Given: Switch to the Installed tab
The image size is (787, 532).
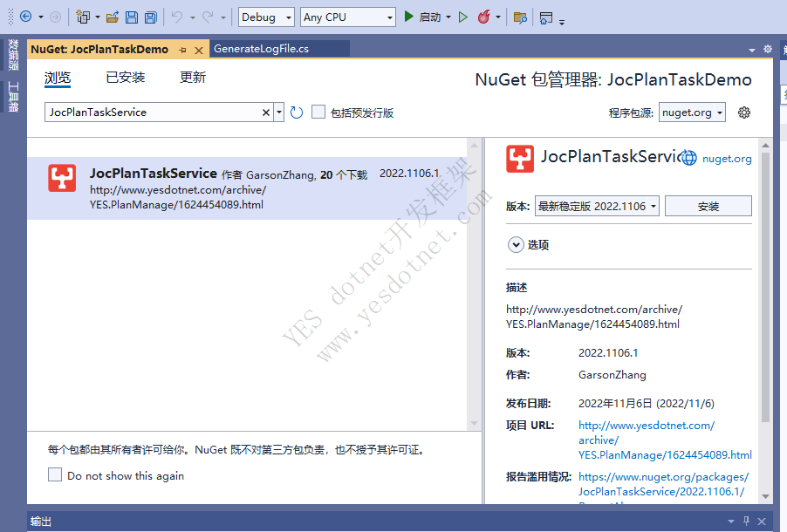Looking at the screenshot, I should [125, 78].
